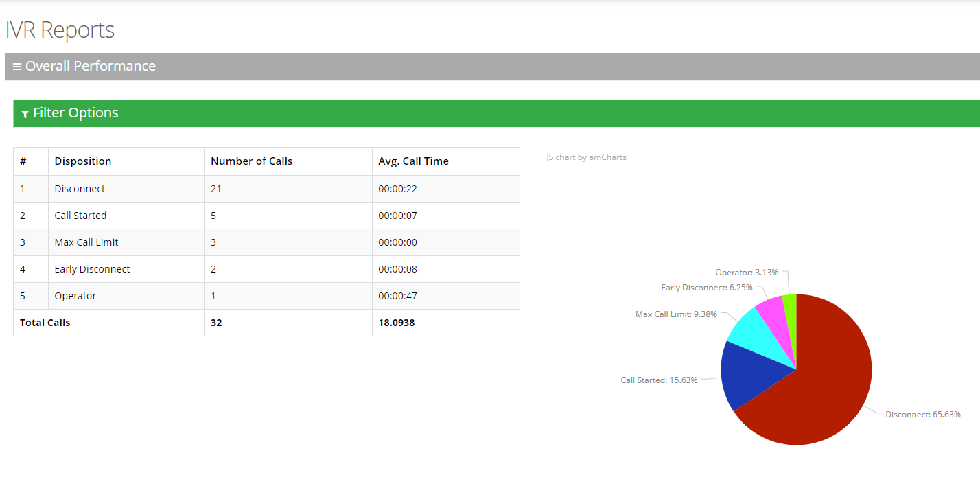Collapse the Overall Performance section header
The height and width of the screenshot is (486, 980).
91,67
